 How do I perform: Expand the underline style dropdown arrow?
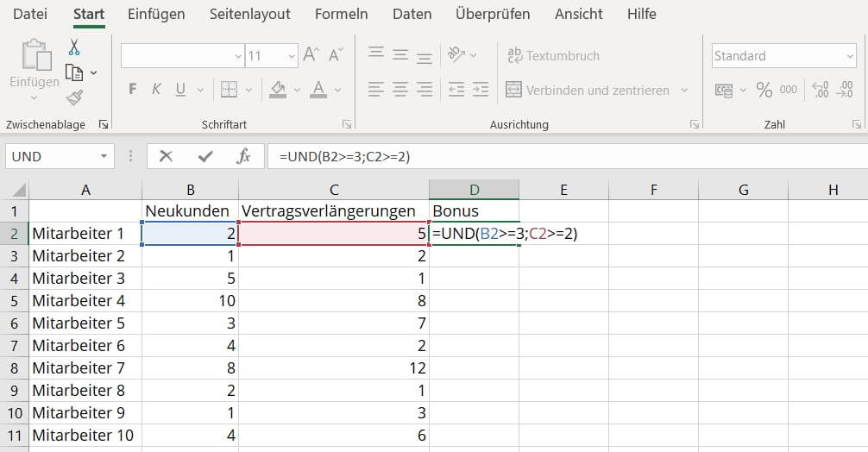(x=200, y=89)
